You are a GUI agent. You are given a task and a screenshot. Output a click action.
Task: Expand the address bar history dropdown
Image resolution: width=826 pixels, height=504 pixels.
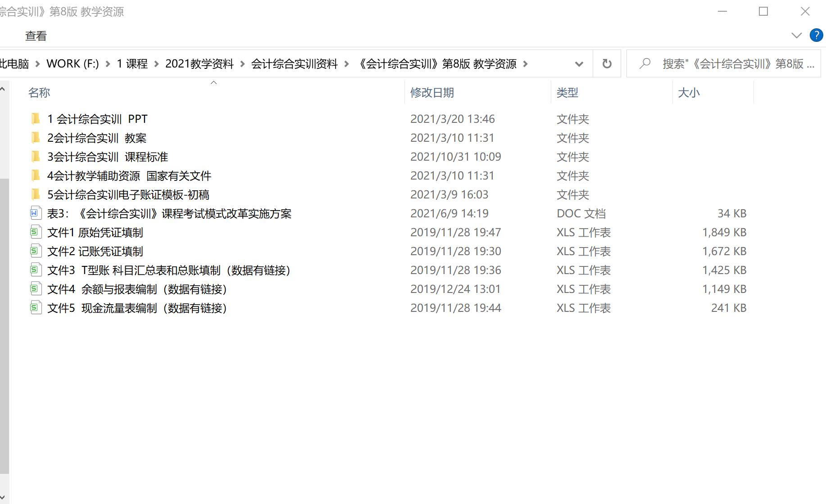579,64
